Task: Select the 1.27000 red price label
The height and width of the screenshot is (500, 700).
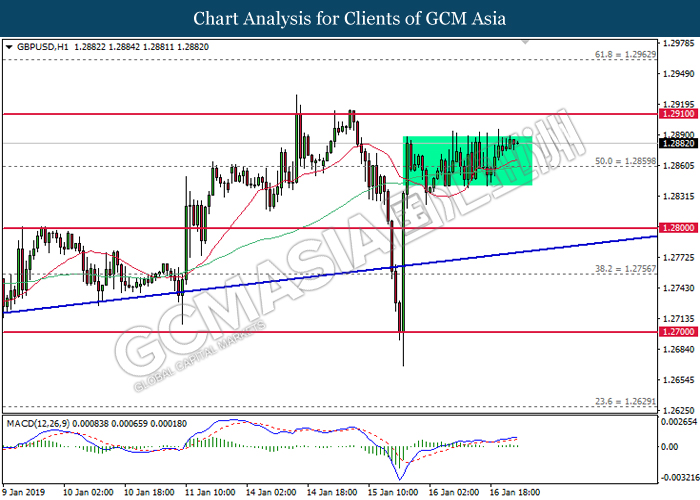Action: 678,332
